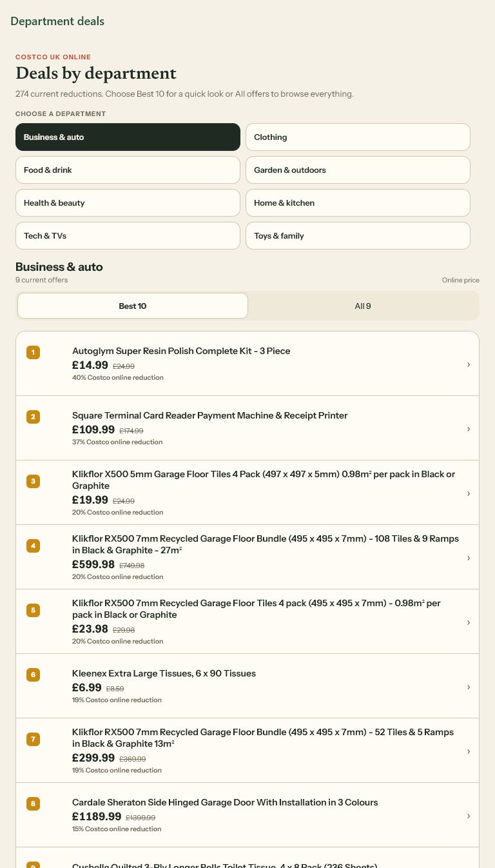
Task: Open Klikflor RX500 52 Tiles bundle offer
Action: click(247, 751)
